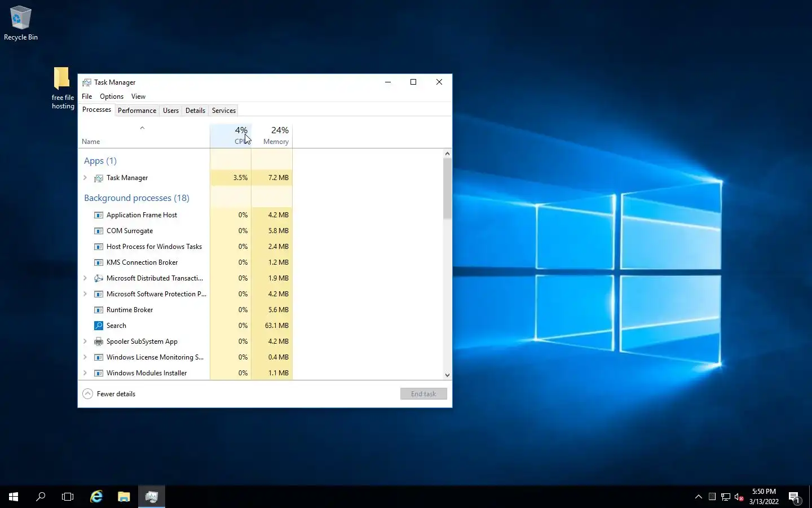Sort by the Memory column header
The width and height of the screenshot is (812, 508).
(x=272, y=136)
